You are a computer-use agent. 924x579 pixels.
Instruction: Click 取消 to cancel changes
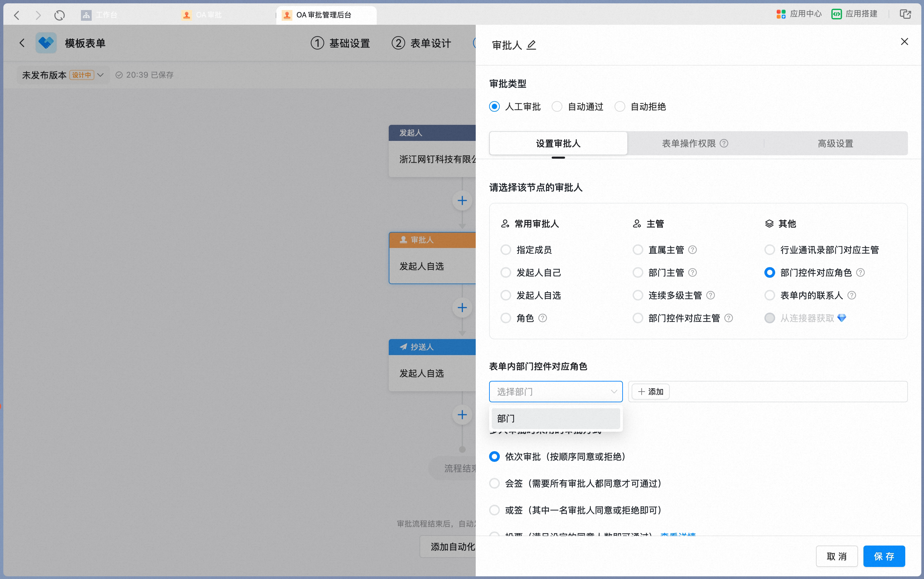tap(836, 556)
